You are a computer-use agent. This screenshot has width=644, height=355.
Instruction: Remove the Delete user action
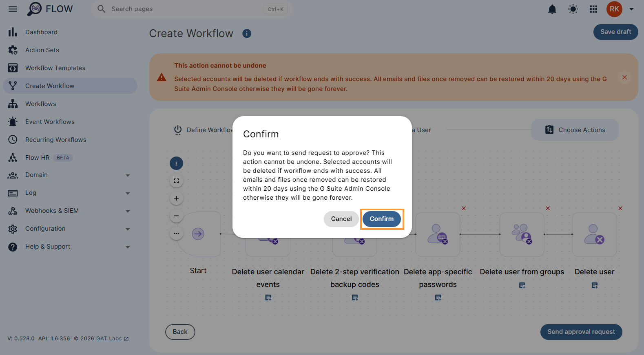[620, 208]
